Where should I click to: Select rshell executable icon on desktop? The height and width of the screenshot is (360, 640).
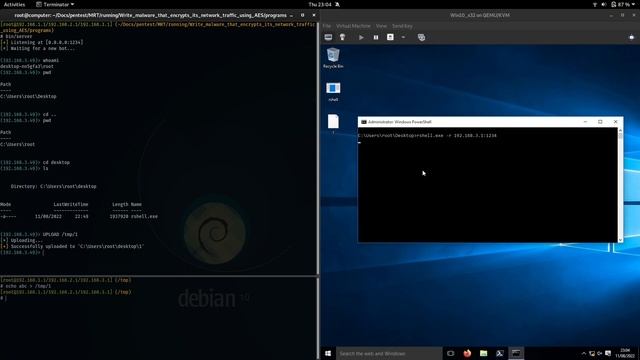pyautogui.click(x=333, y=91)
